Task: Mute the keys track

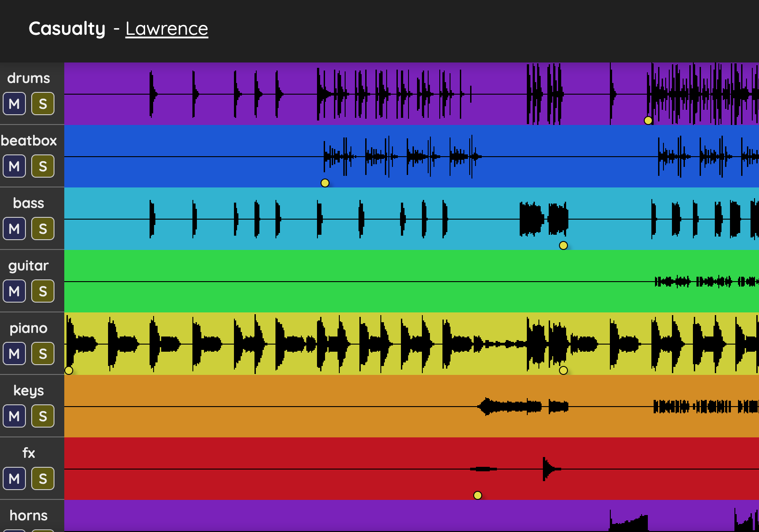Action: click(14, 416)
